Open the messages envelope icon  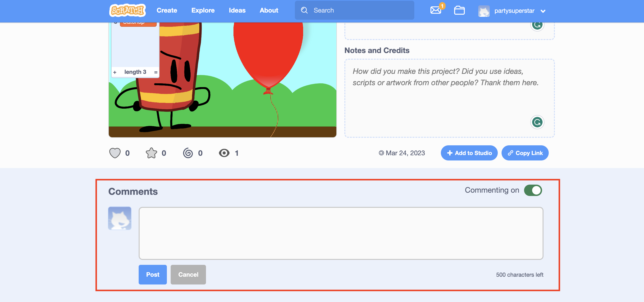[435, 10]
